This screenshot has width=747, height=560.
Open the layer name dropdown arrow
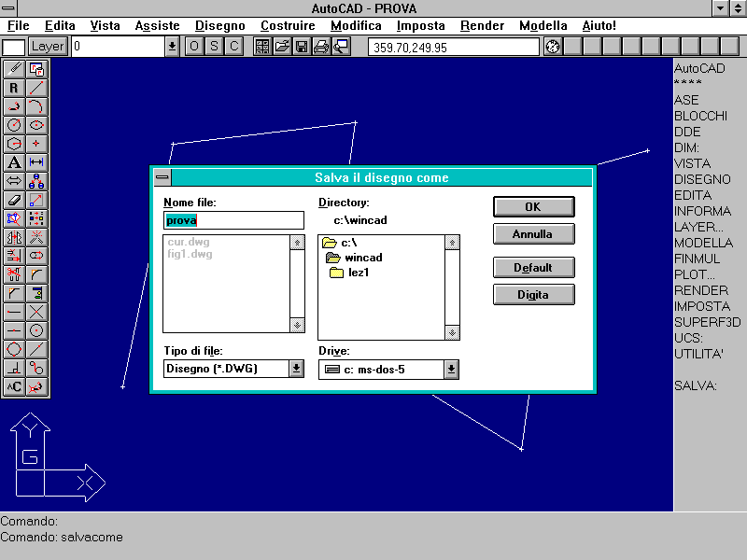click(x=172, y=47)
